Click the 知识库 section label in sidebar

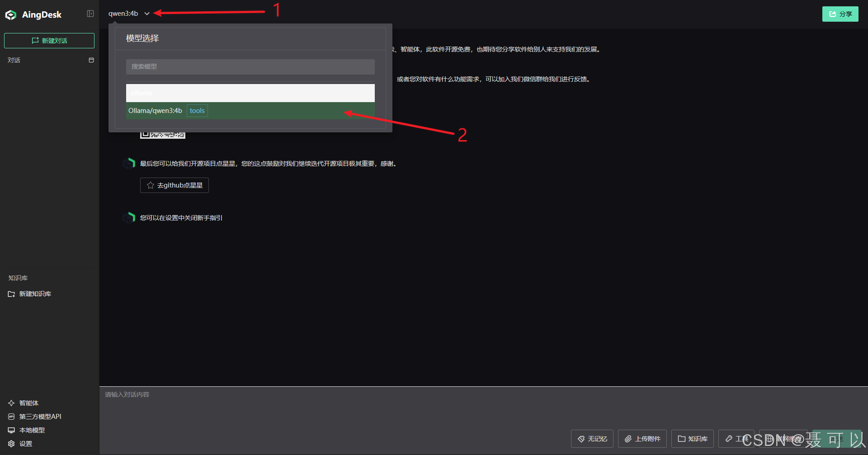18,278
